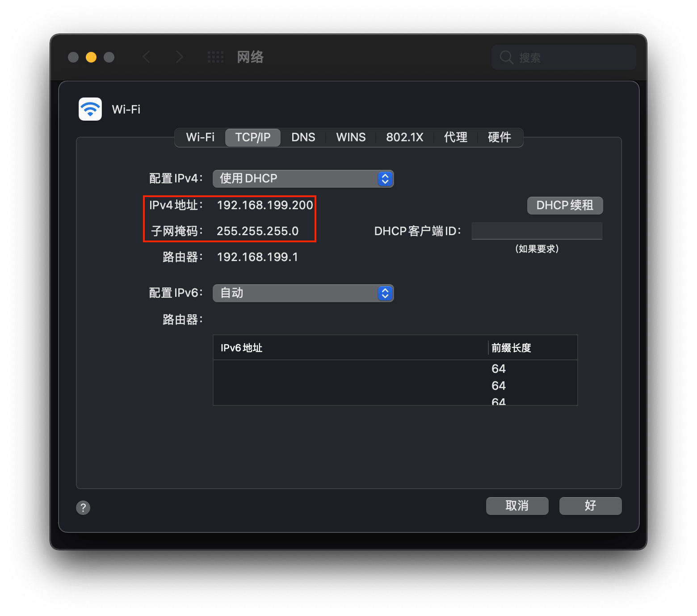Click the DHCP续租 button
Screen dimensions: 697x616
(x=565, y=205)
